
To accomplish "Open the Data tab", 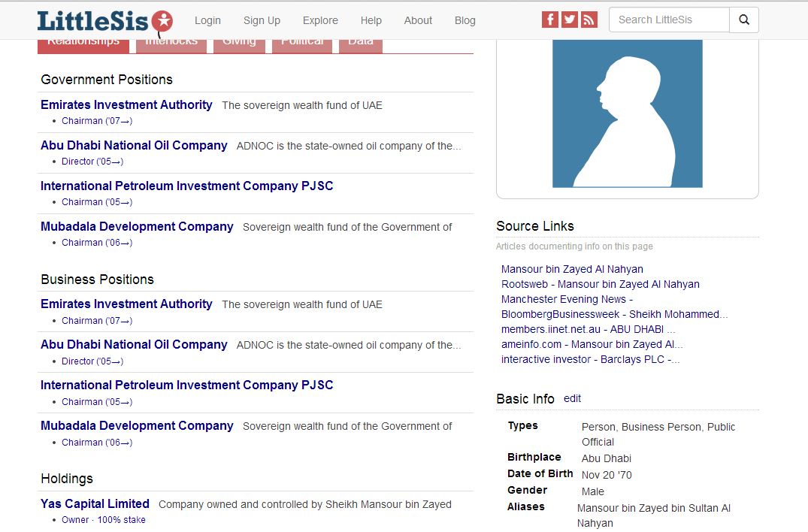I will tap(361, 44).
